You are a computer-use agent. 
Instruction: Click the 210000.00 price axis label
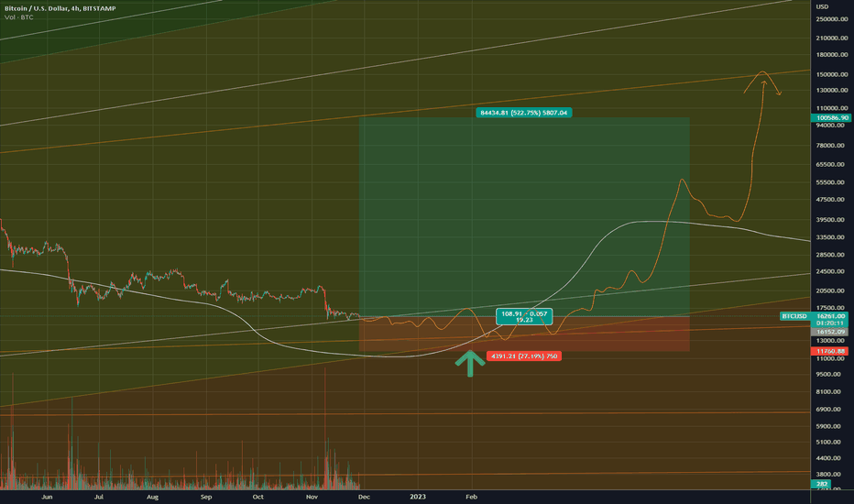click(x=832, y=38)
